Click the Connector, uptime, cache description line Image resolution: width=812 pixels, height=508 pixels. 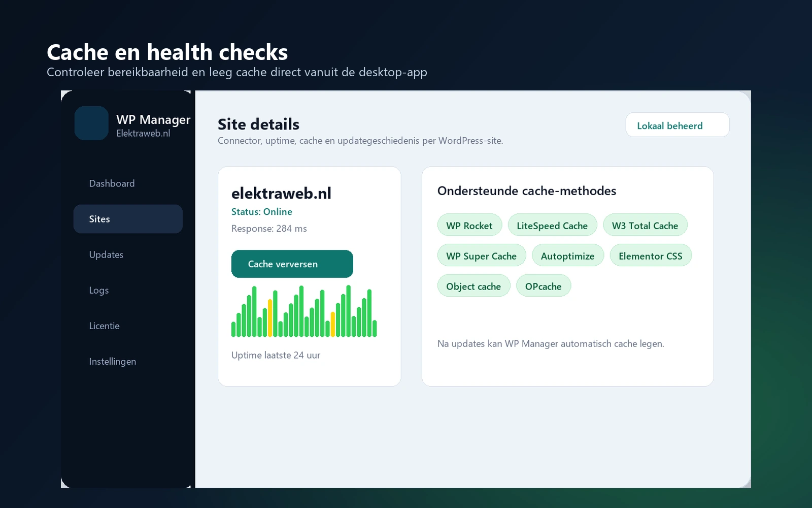[360, 141]
